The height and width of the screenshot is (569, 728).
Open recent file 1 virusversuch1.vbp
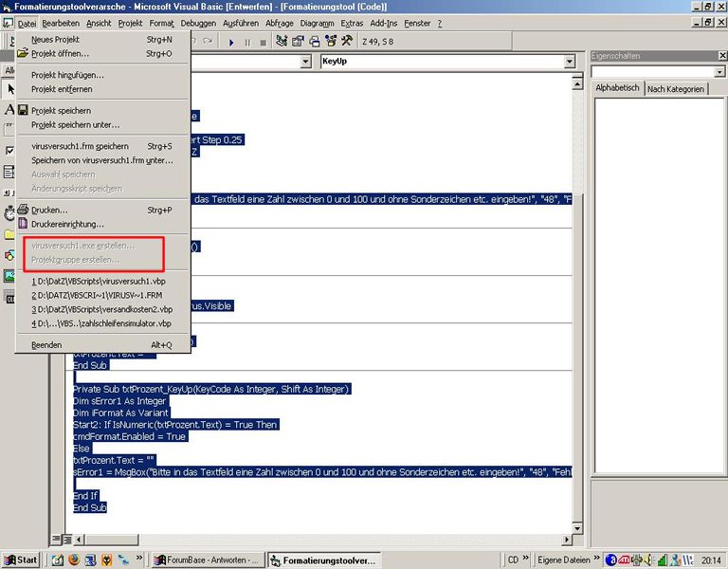pos(103,281)
